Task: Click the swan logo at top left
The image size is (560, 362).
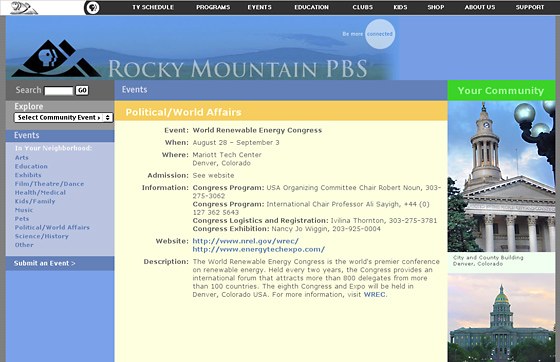Action: pos(24,8)
